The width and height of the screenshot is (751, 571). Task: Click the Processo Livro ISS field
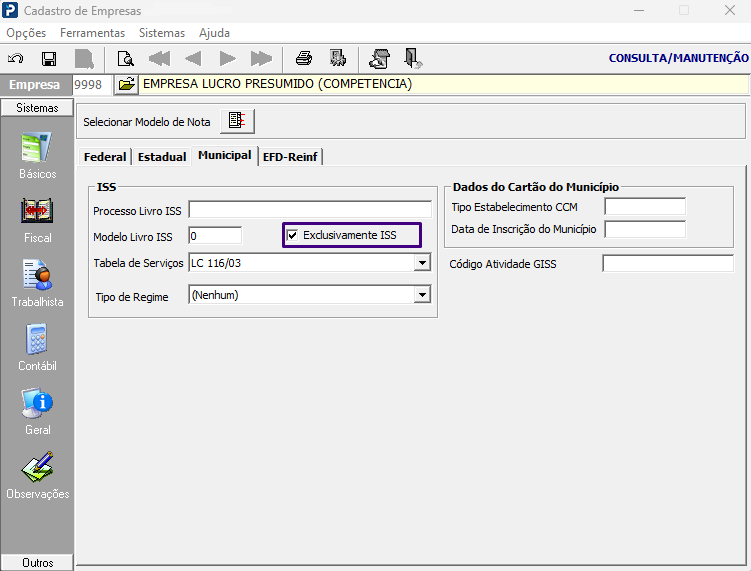pyautogui.click(x=310, y=210)
